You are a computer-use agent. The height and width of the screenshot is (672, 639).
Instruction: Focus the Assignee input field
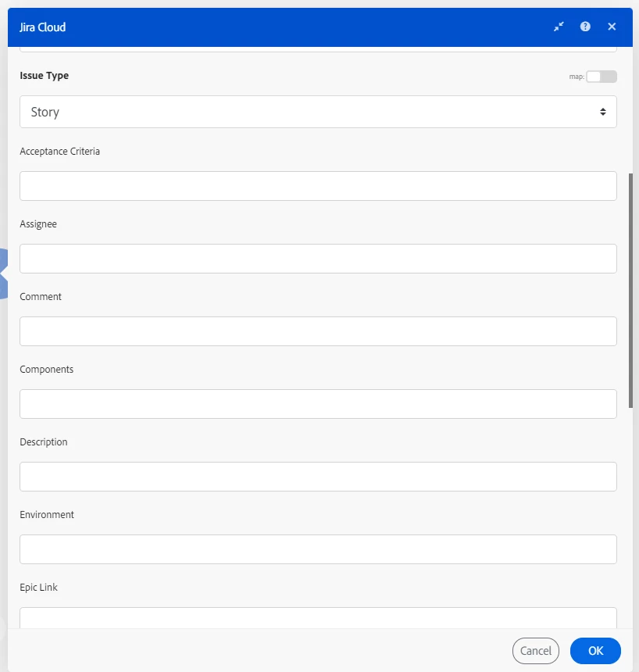(x=318, y=259)
